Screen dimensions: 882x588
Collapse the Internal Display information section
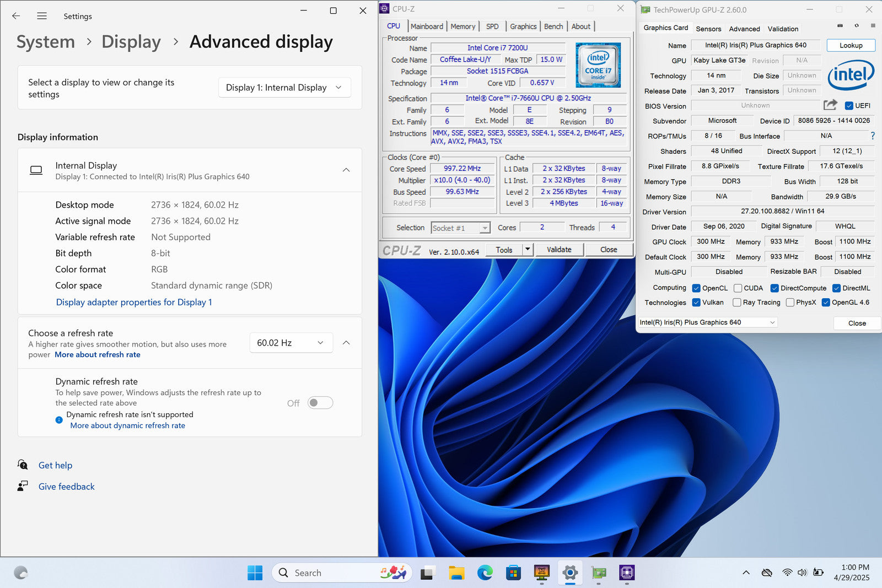(346, 170)
